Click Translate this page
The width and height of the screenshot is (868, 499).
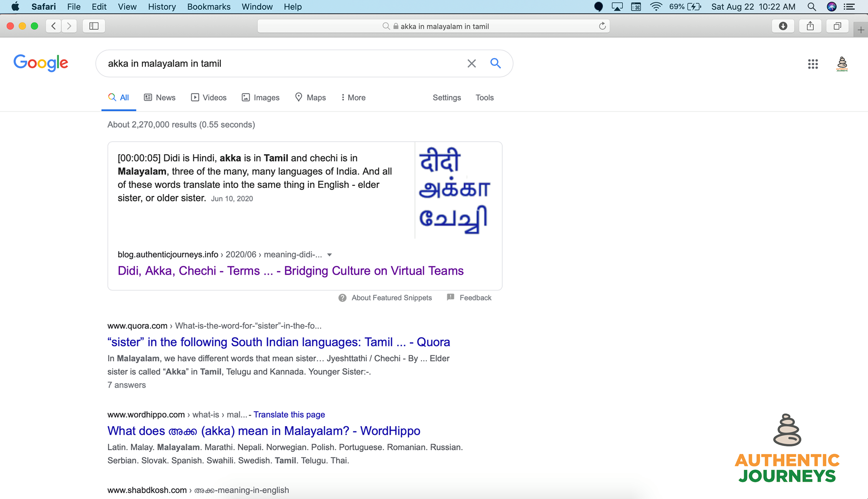point(289,415)
